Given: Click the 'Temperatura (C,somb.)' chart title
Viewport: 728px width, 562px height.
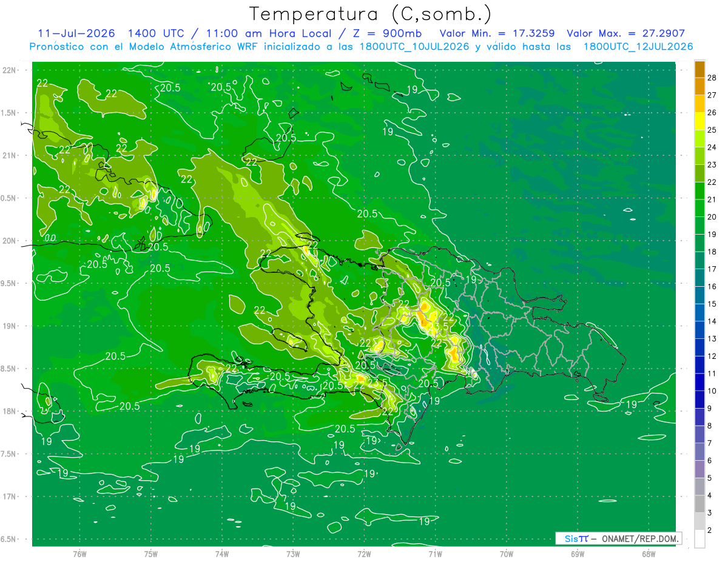Looking at the screenshot, I should point(370,14).
